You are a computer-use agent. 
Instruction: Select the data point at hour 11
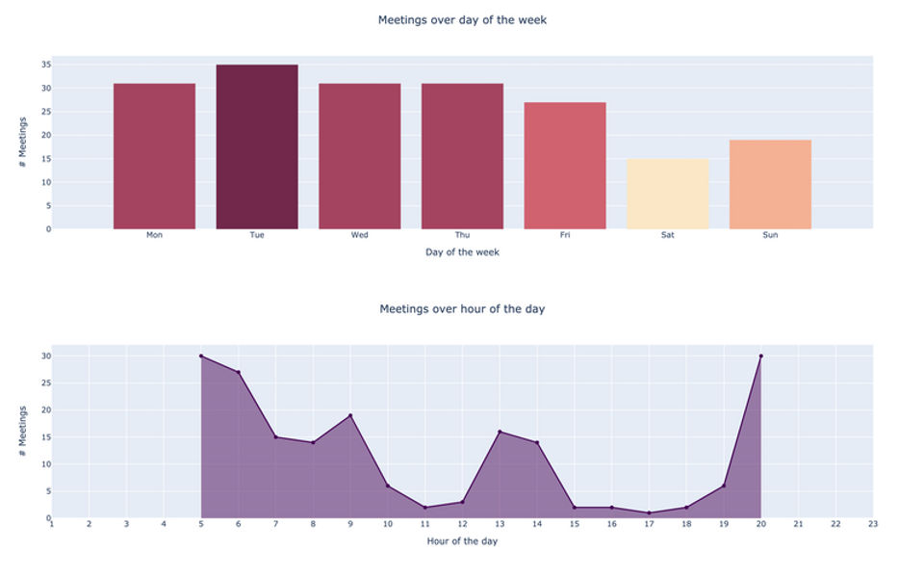(424, 508)
